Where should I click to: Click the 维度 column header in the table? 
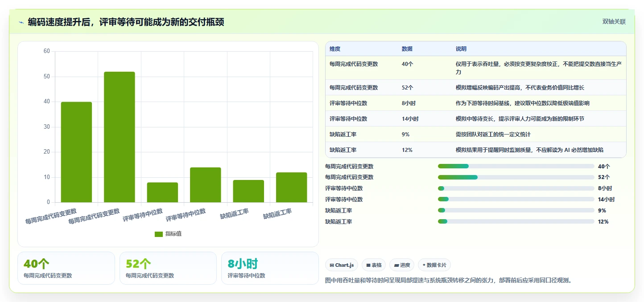pyautogui.click(x=335, y=49)
